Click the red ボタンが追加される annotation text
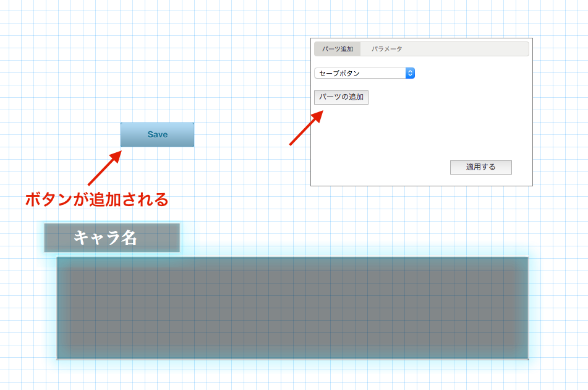The width and height of the screenshot is (588, 390). point(96,200)
